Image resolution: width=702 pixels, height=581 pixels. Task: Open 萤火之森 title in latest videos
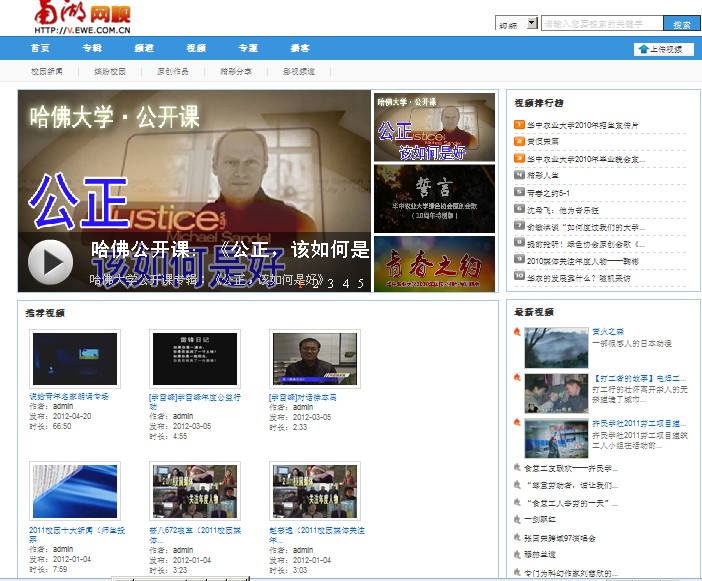click(608, 331)
